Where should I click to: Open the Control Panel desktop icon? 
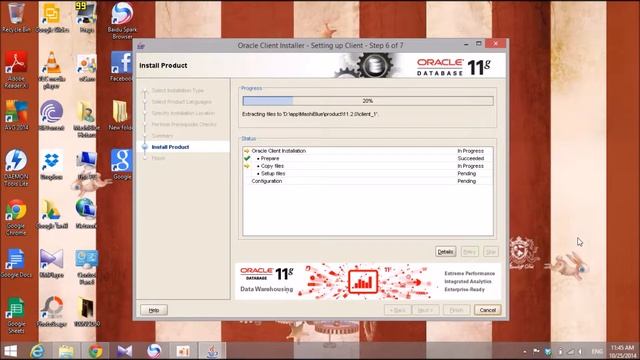[x=86, y=266]
